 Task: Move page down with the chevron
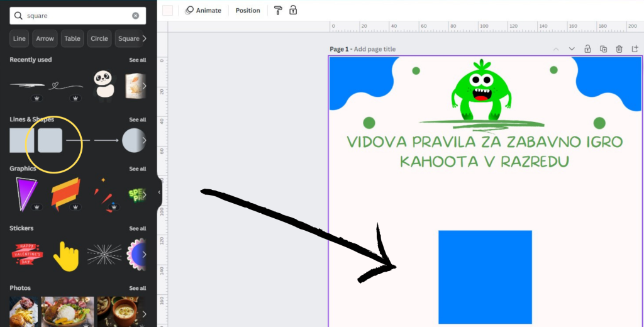pos(572,49)
